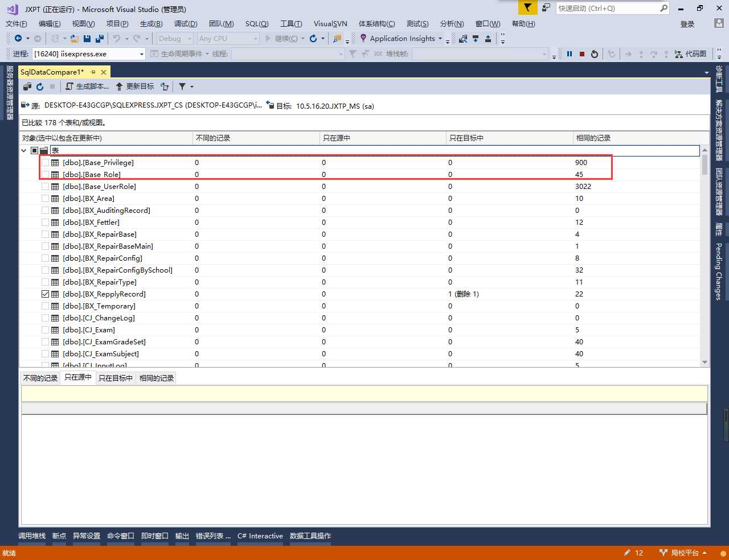Screen dimensions: 729x560
Task: Switch to the 相同的记录 tab
Action: click(157, 378)
